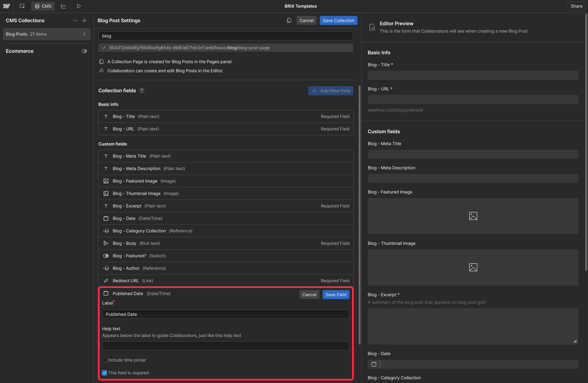Click preview Blog - Meta Title input
Viewport: 588px width, 383px height.
pos(473,155)
